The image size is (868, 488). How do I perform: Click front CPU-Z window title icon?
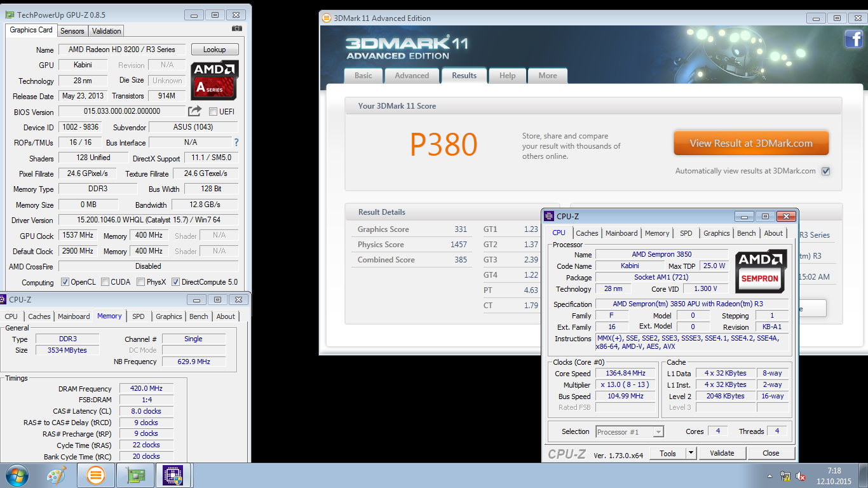point(550,216)
